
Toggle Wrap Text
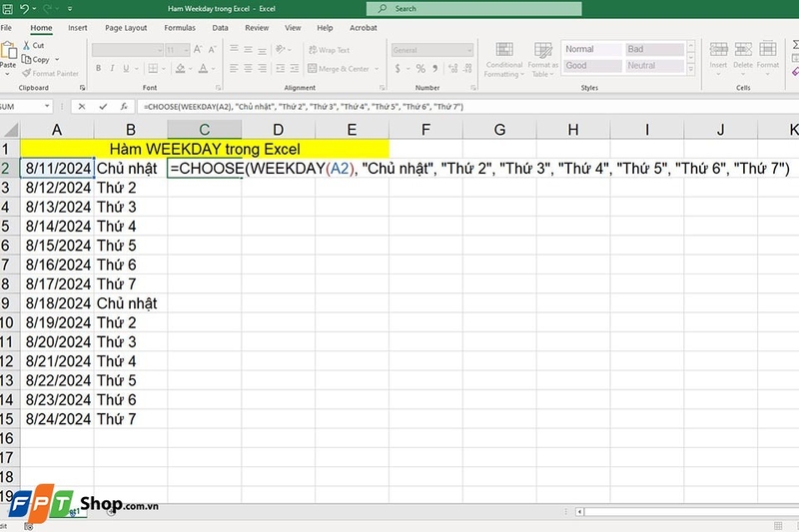point(330,50)
